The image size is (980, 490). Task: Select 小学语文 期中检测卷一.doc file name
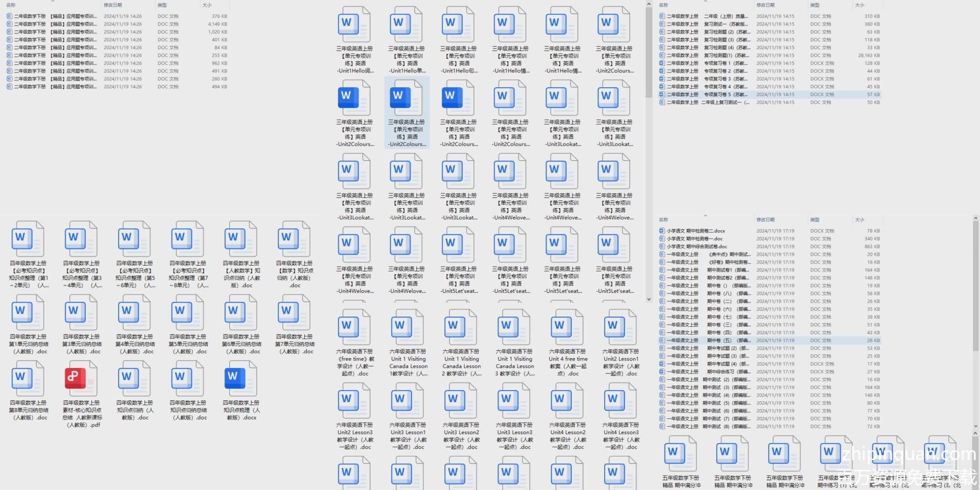[694, 239]
